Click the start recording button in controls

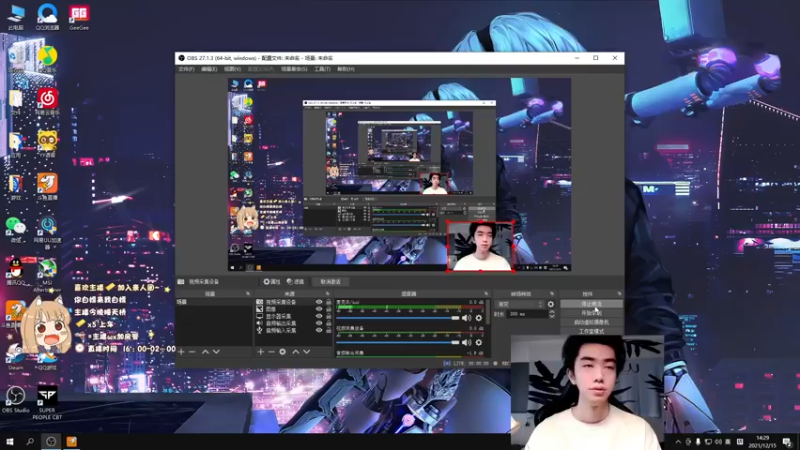click(591, 313)
